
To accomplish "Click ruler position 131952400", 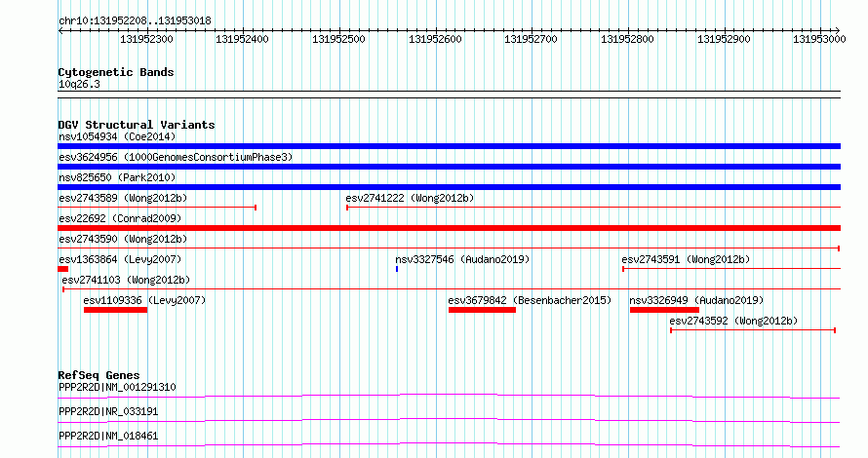I will [x=243, y=39].
